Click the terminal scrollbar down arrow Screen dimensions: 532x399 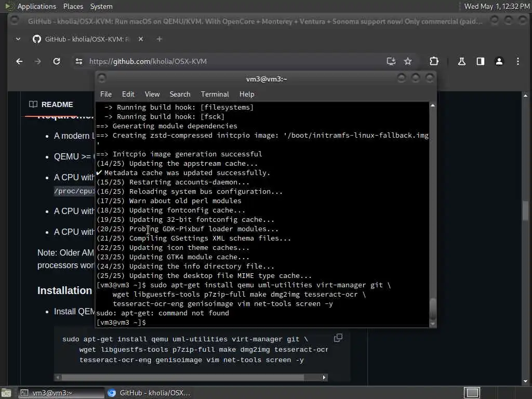[x=433, y=324]
